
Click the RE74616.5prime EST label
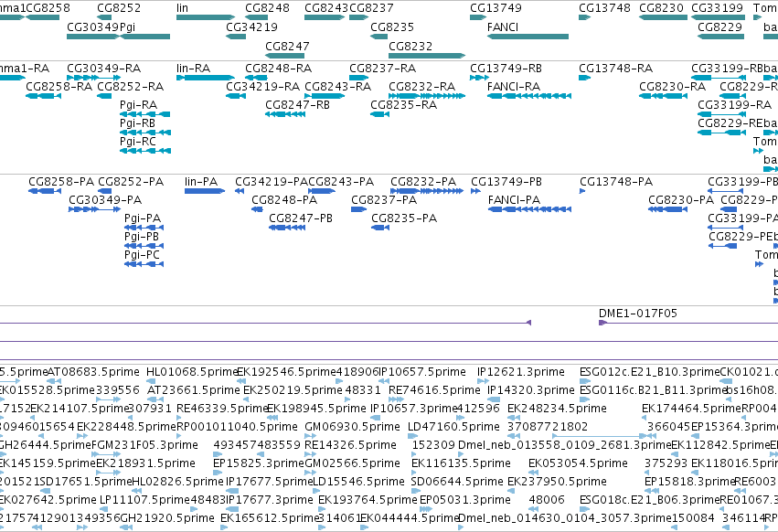[434, 390]
